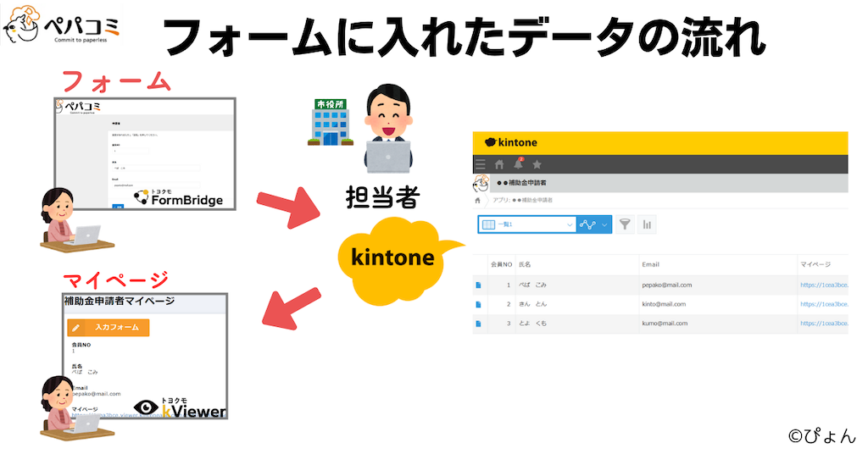
Task: Click the small home icon in breadcrumb
Action: click(478, 200)
